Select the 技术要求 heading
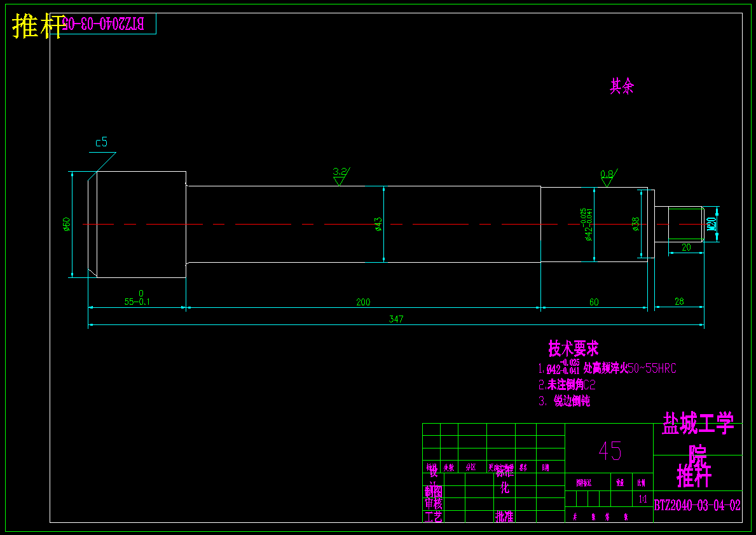 tap(574, 348)
